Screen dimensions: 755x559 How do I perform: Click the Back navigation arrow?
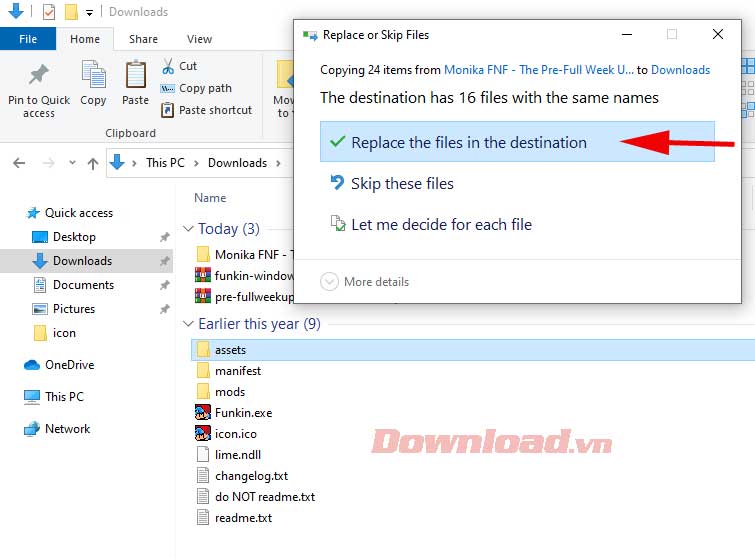point(20,163)
